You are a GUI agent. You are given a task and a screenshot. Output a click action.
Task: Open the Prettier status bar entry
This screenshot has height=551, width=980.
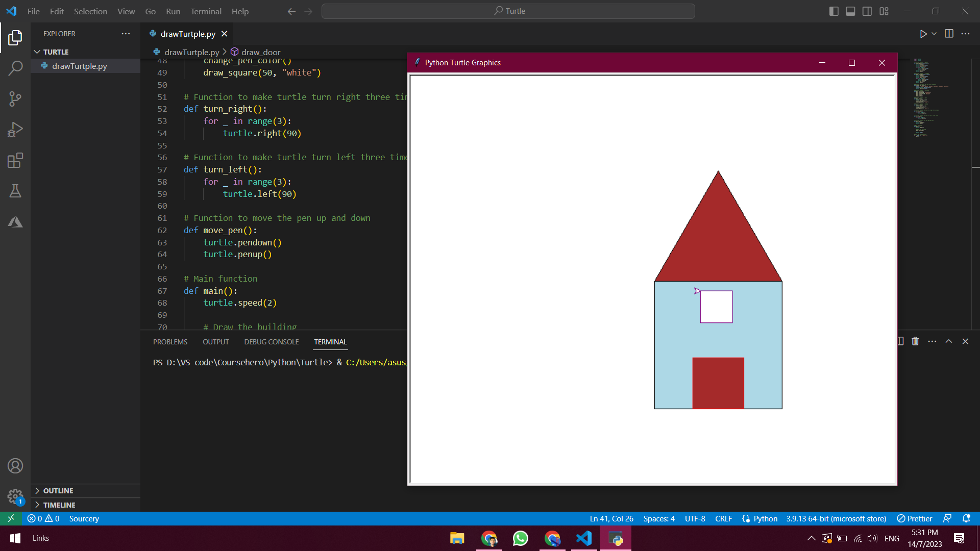point(914,518)
